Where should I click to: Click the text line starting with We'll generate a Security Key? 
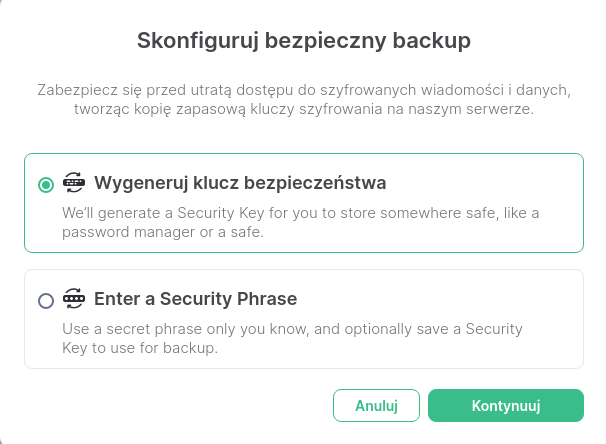(301, 213)
